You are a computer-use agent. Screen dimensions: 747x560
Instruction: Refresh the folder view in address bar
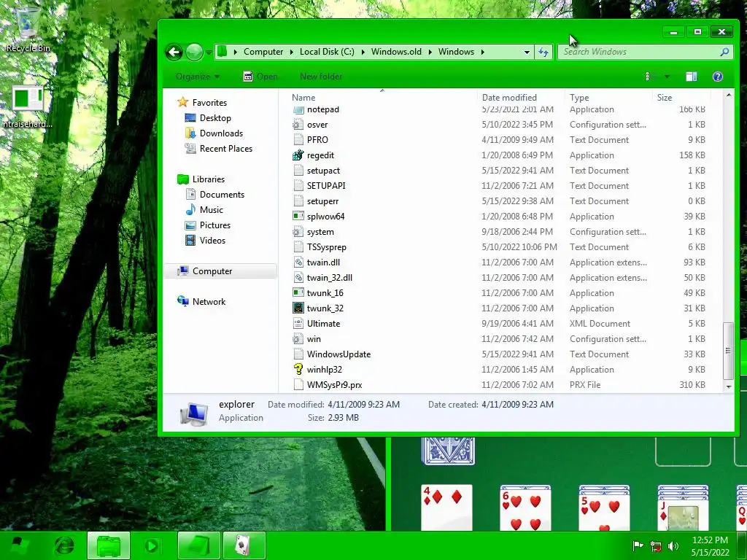pyautogui.click(x=543, y=52)
